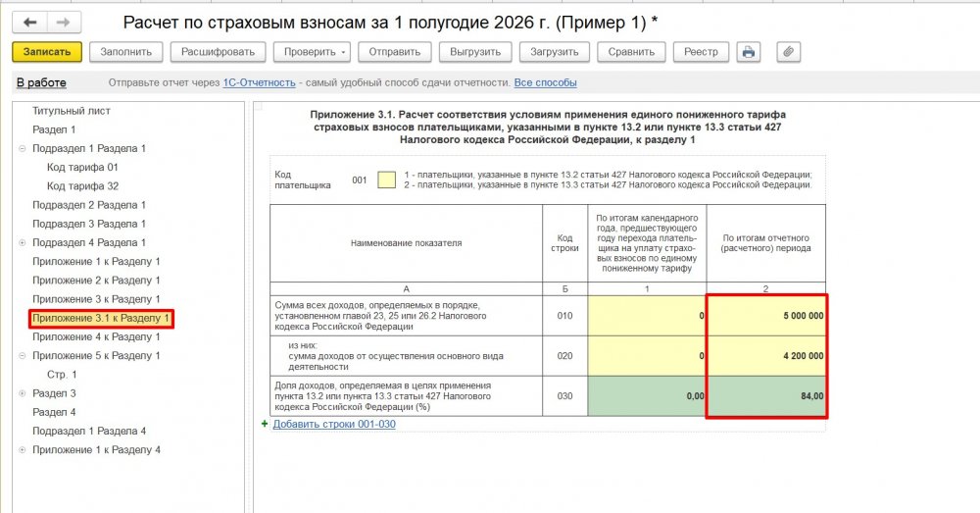Open Приложение 3 к Разделу 1
The image size is (980, 513).
[x=96, y=298]
